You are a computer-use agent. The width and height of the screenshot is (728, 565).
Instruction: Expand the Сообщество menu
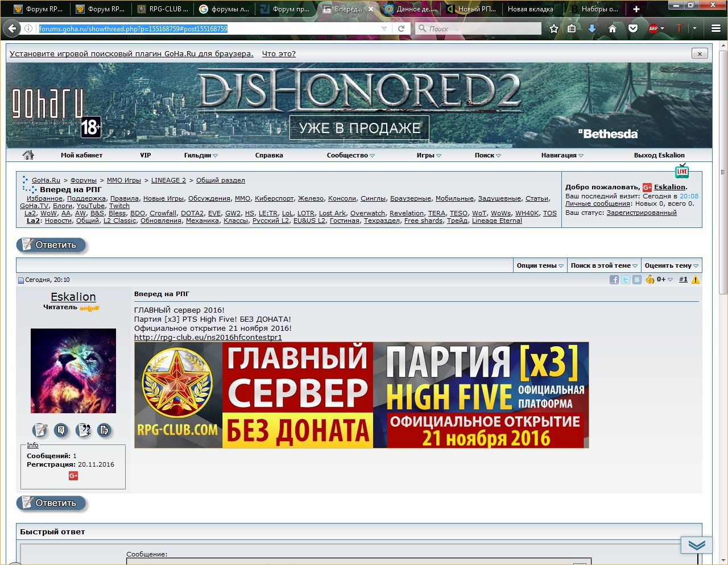pos(351,155)
